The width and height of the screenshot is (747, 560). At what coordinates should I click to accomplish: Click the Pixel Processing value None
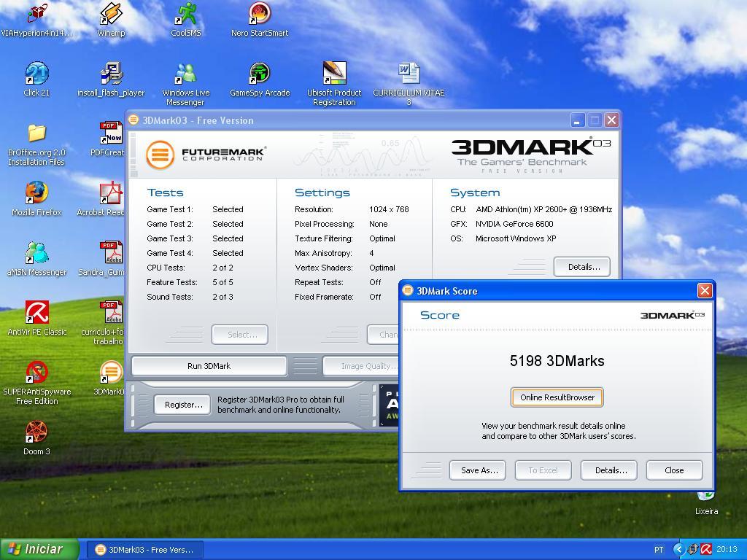[379, 224]
